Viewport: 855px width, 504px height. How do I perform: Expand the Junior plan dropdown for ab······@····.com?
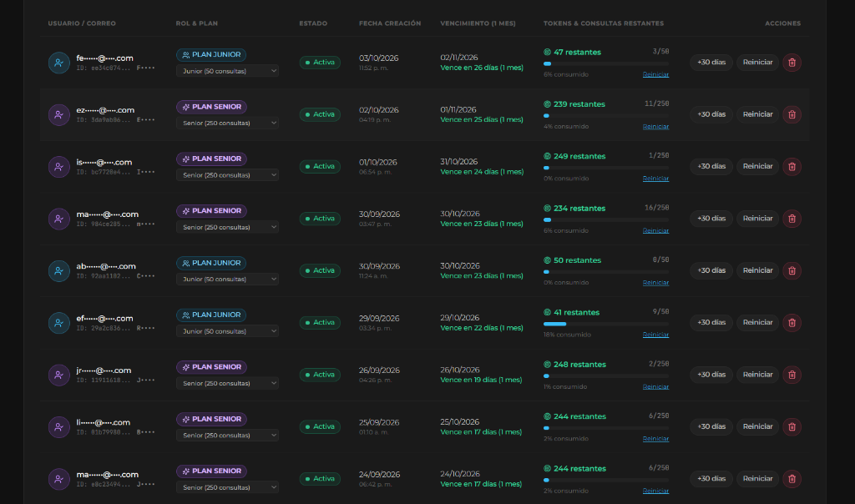click(227, 279)
